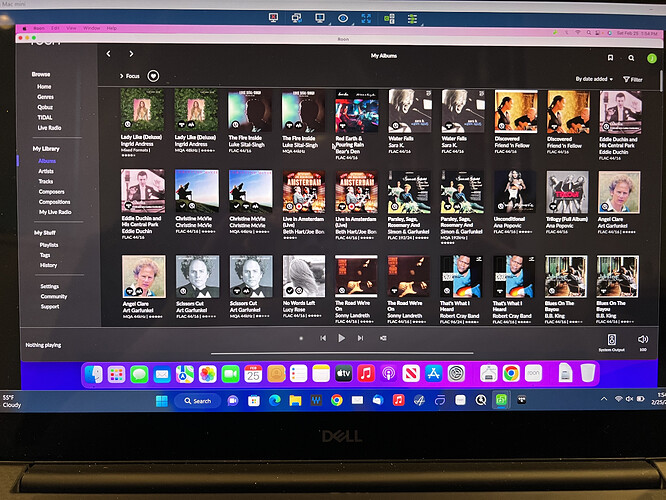
Task: Open Messages in the macOS dock
Action: [x=139, y=374]
